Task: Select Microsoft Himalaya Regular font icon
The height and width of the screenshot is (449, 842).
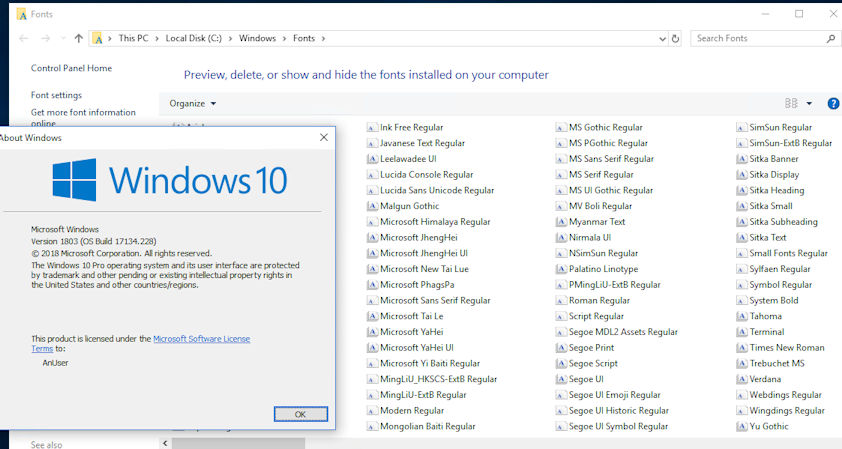Action: [372, 222]
